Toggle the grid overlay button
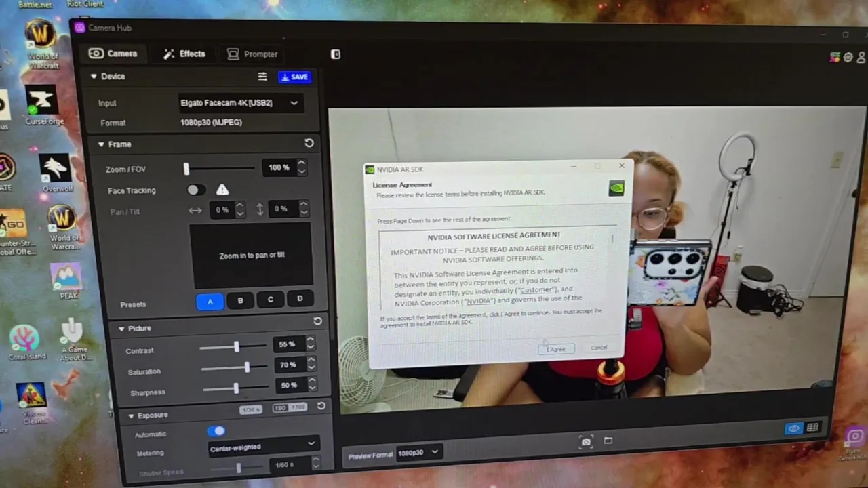The image size is (868, 488). (x=812, y=428)
